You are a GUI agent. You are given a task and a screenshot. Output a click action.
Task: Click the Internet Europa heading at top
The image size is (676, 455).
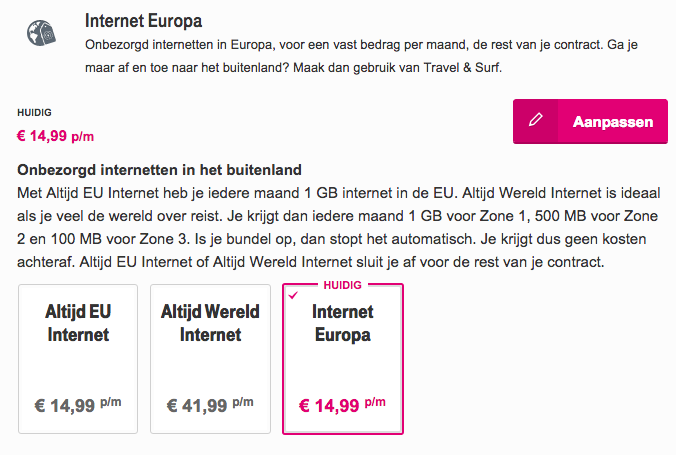click(x=144, y=21)
